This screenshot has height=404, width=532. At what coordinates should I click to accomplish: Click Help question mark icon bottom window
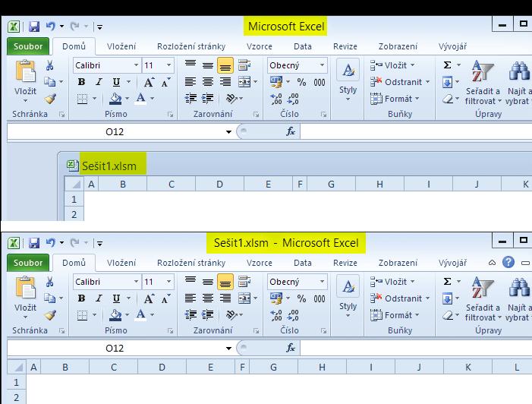point(508,263)
